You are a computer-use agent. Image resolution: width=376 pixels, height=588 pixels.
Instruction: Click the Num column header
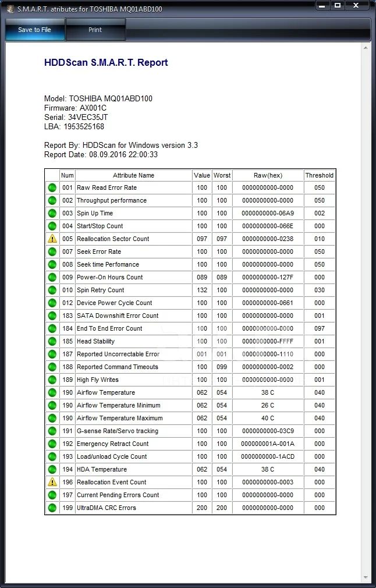click(x=68, y=175)
